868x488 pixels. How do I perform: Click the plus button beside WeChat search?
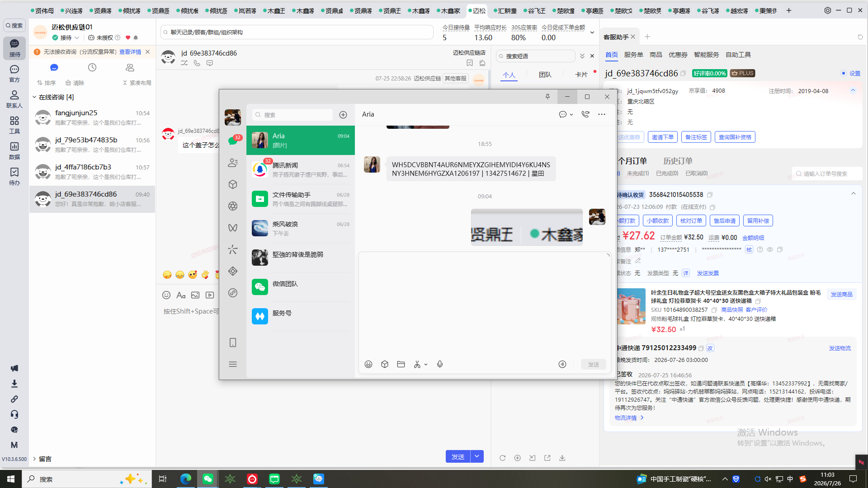coord(343,115)
